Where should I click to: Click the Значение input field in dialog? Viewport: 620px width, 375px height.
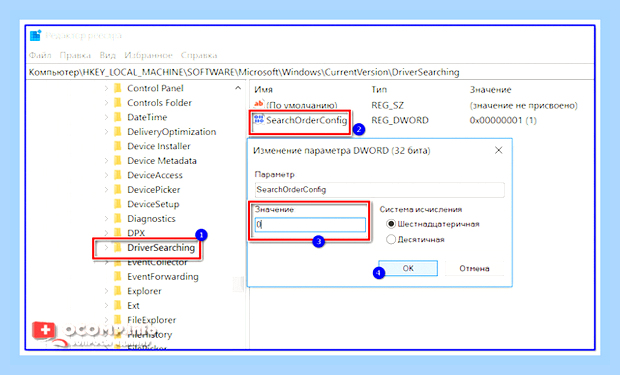click(x=310, y=225)
